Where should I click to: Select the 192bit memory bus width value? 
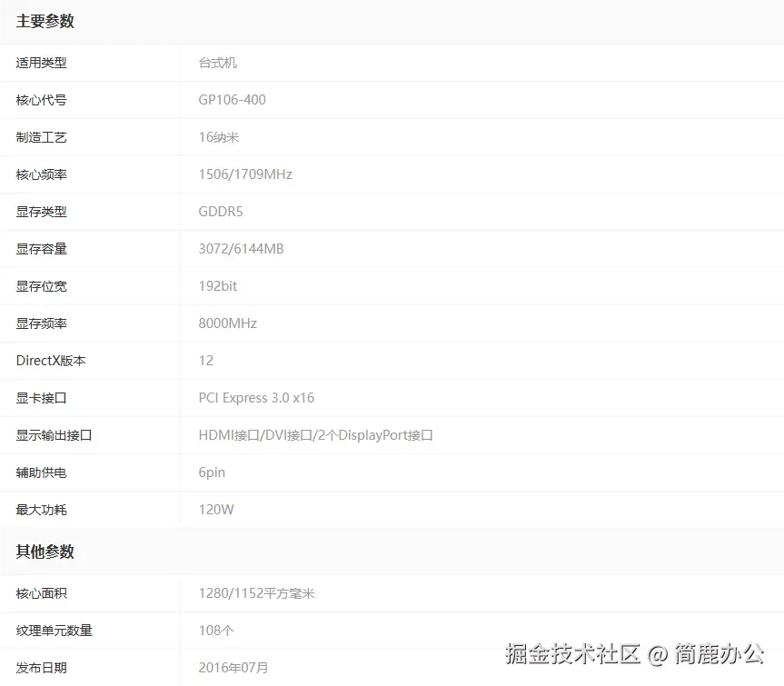coord(217,285)
